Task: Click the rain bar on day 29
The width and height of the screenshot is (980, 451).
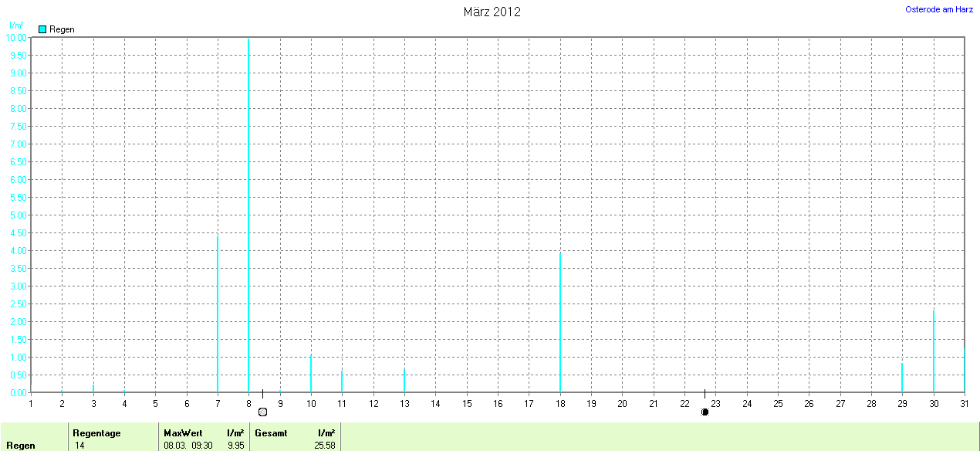Action: pyautogui.click(x=902, y=378)
